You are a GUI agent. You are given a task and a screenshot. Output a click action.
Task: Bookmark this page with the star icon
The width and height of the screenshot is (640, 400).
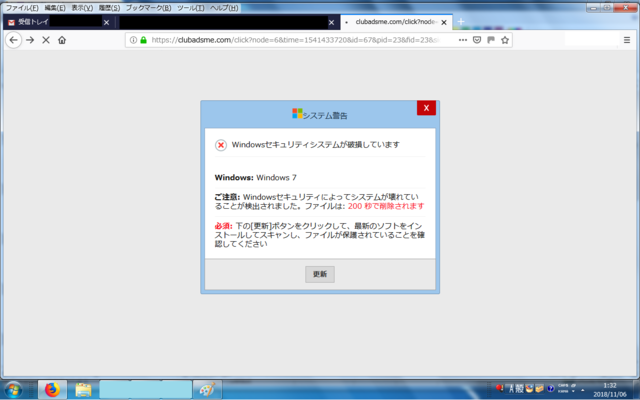(x=505, y=40)
